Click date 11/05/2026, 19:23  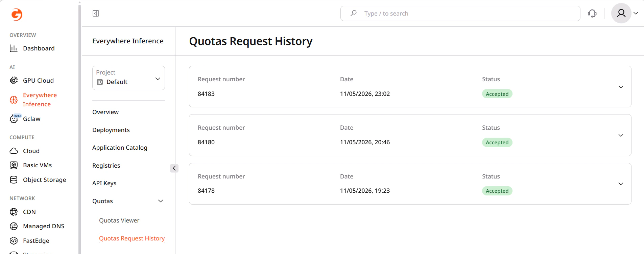point(365,191)
